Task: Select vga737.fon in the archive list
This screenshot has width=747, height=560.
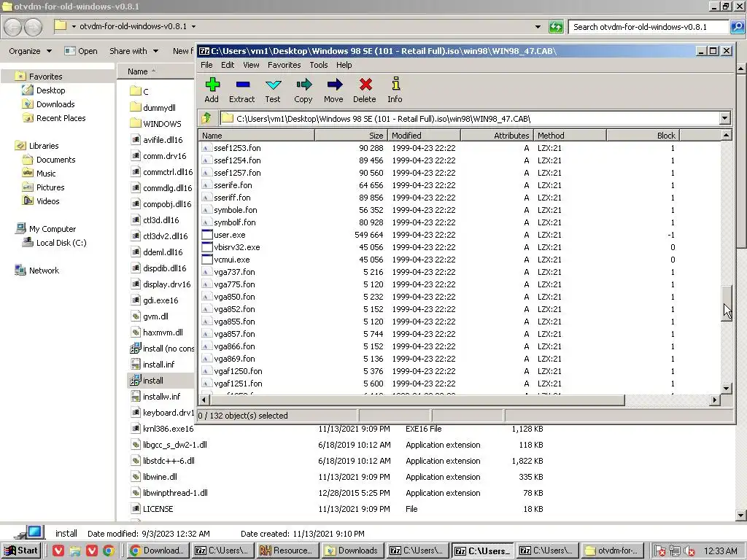Action: point(234,272)
